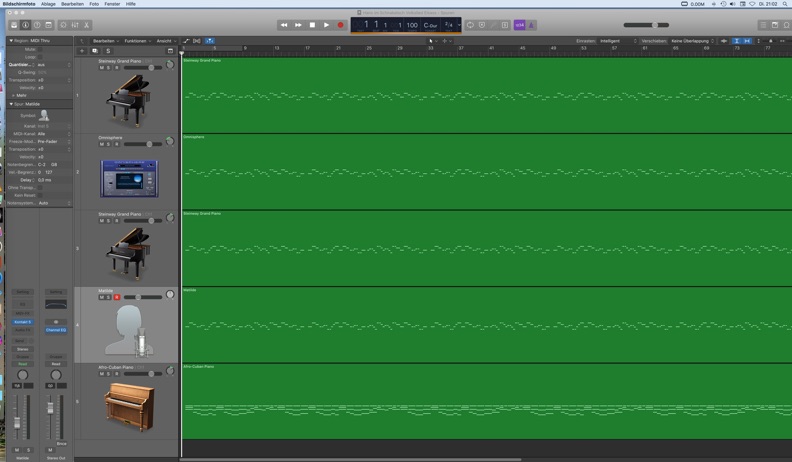792x462 pixels.
Task: Click the green Read automation button
Action: pyautogui.click(x=23, y=364)
